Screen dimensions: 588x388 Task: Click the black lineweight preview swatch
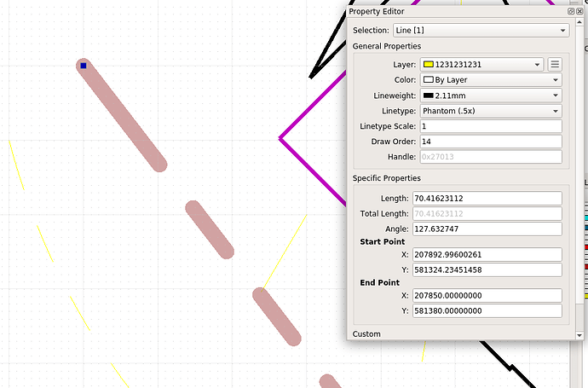pos(429,96)
